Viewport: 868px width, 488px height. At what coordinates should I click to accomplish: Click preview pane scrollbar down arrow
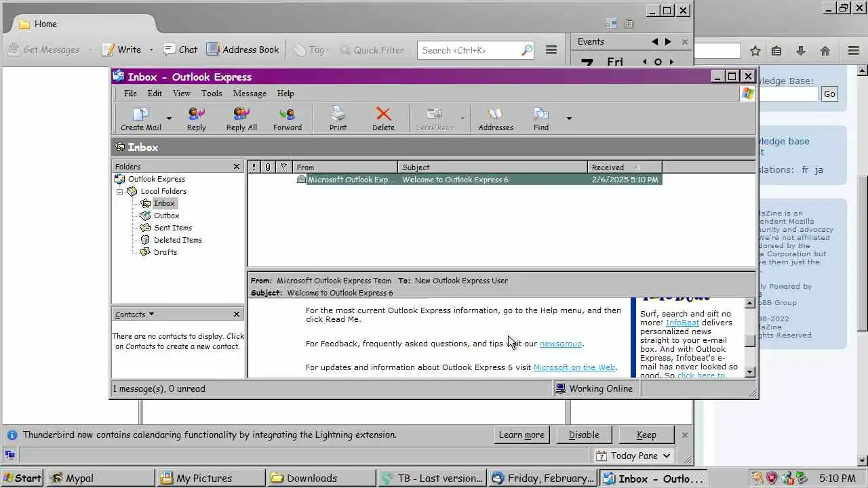(x=750, y=371)
